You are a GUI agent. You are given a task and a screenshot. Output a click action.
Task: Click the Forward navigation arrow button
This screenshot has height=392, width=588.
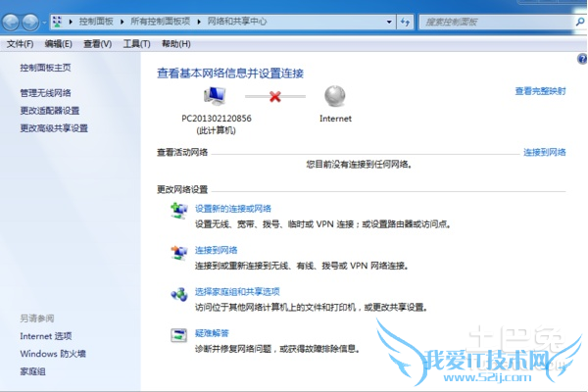tap(30, 23)
